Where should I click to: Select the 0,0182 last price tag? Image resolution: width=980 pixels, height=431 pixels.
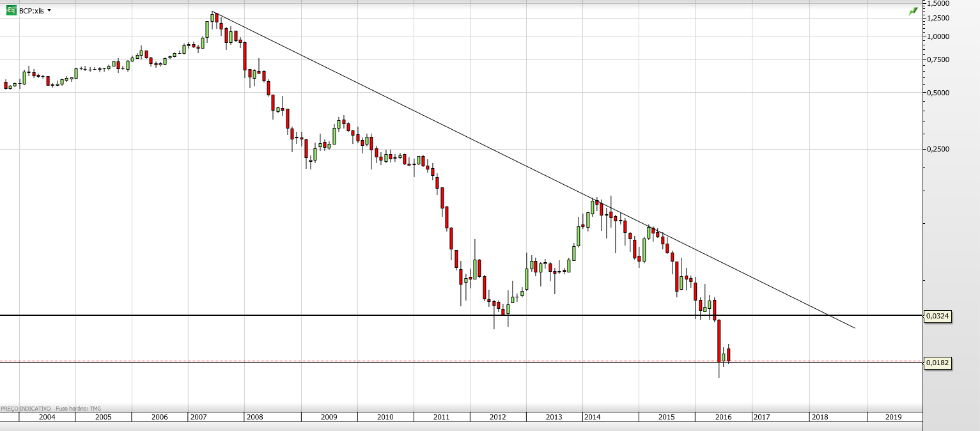click(938, 363)
